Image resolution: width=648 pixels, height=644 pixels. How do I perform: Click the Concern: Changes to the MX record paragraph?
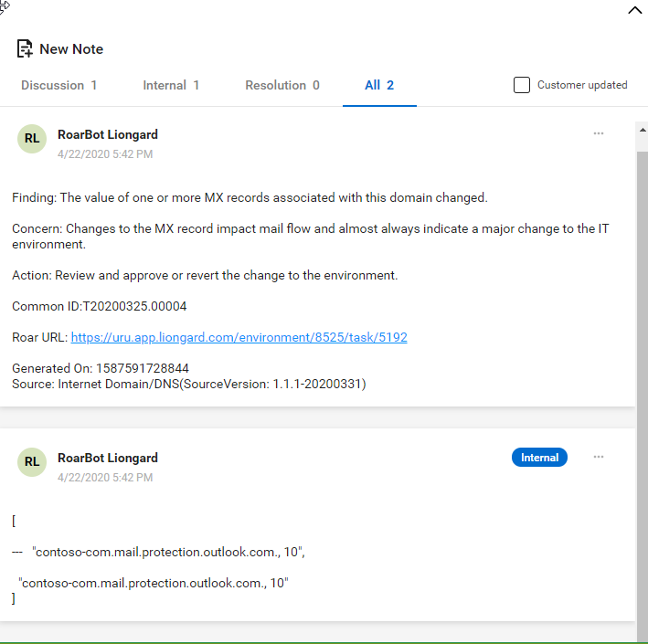pos(311,237)
